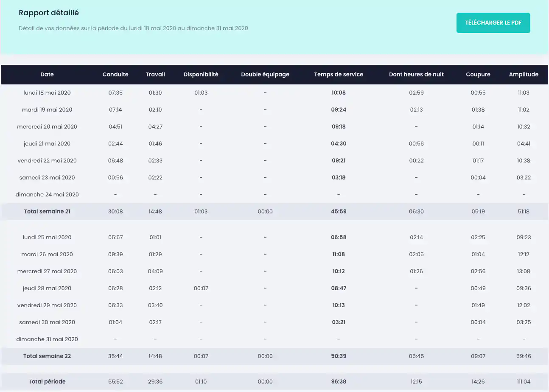Click period Coupure total 14:26
The width and height of the screenshot is (549, 392).
[478, 381]
